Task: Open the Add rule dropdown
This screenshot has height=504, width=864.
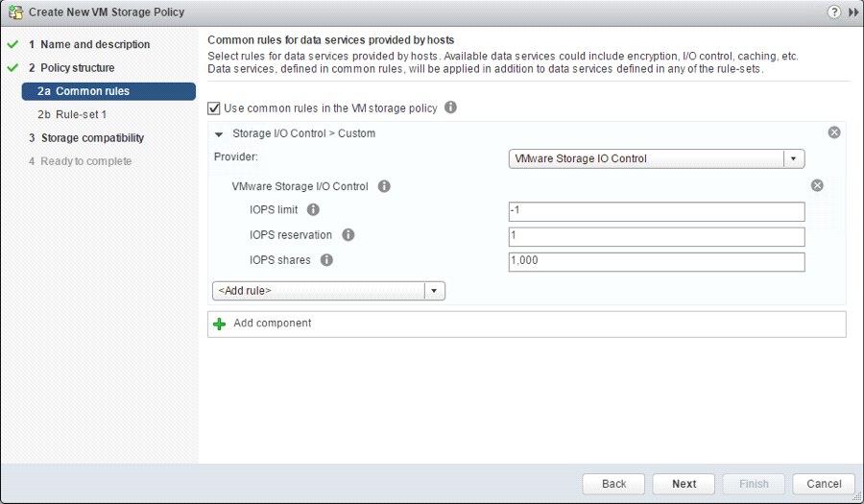Action: pyautogui.click(x=434, y=291)
